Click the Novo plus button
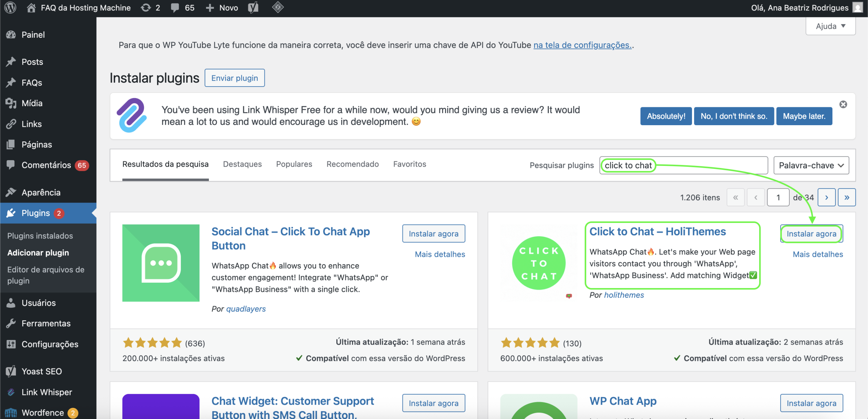Screen dimensions: 868x419 coord(222,7)
